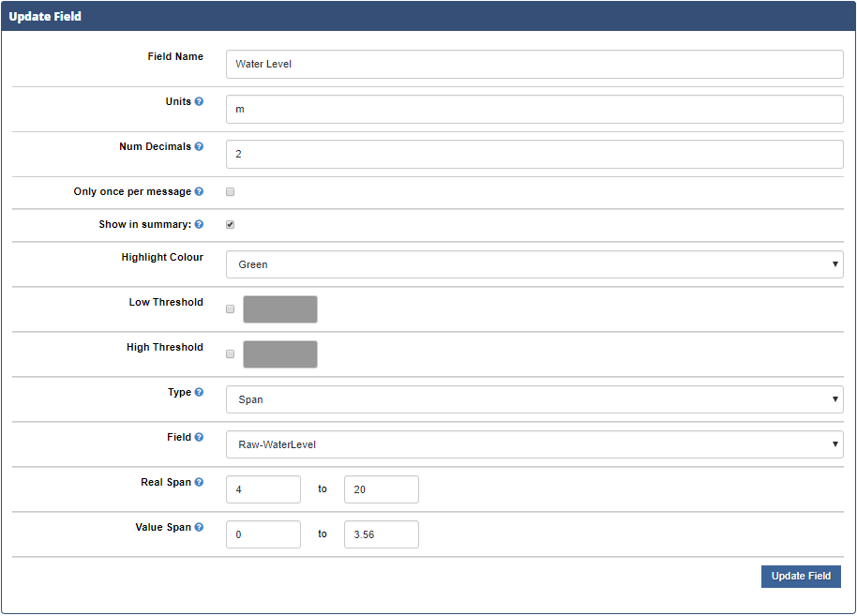Click the help icon next to Units
This screenshot has height=616, width=857.
[199, 101]
